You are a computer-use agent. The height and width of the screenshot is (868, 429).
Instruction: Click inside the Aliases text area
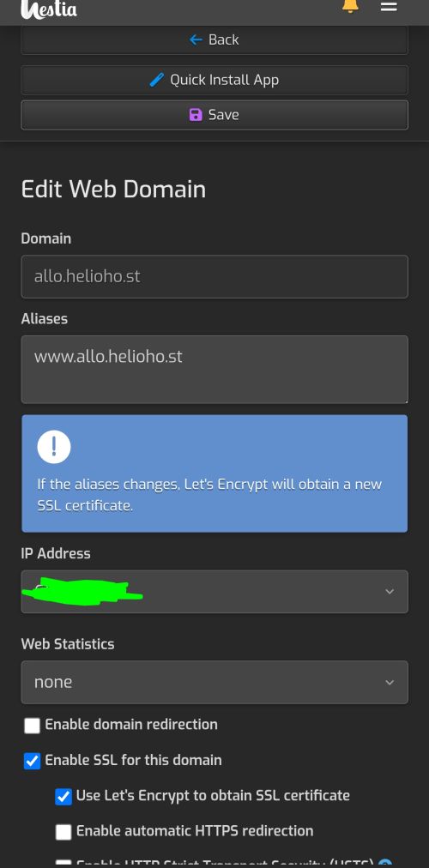214,369
